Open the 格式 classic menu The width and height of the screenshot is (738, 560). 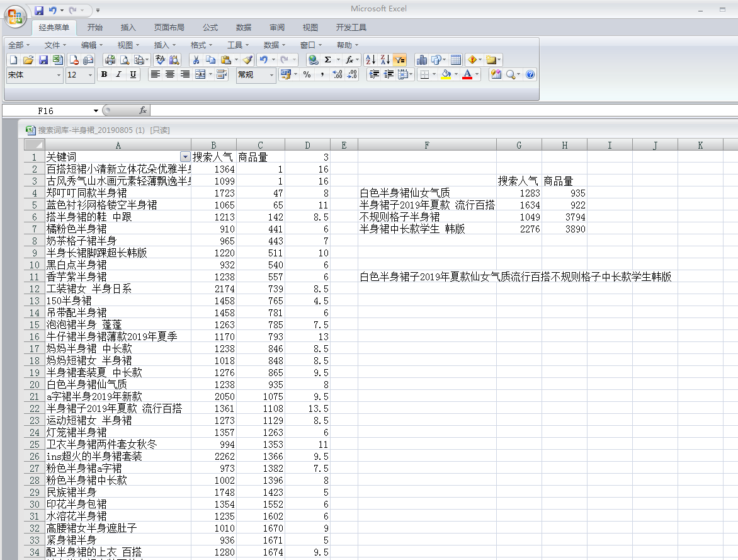pyautogui.click(x=201, y=45)
